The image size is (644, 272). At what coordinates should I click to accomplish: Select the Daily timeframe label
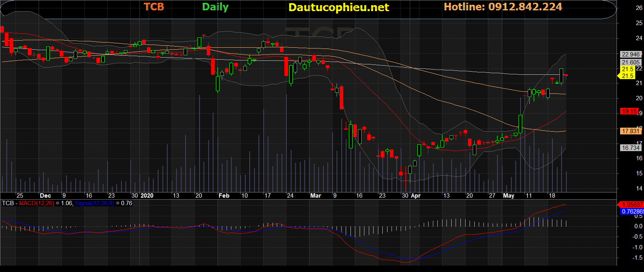[215, 7]
